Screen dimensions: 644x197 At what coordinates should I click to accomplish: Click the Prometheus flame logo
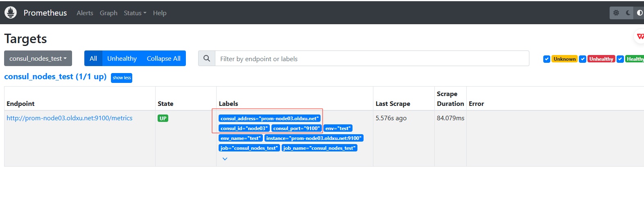[x=11, y=13]
